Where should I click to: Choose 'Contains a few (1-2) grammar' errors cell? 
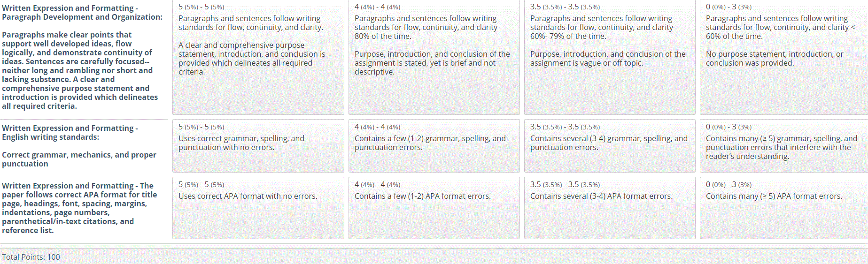point(434,146)
